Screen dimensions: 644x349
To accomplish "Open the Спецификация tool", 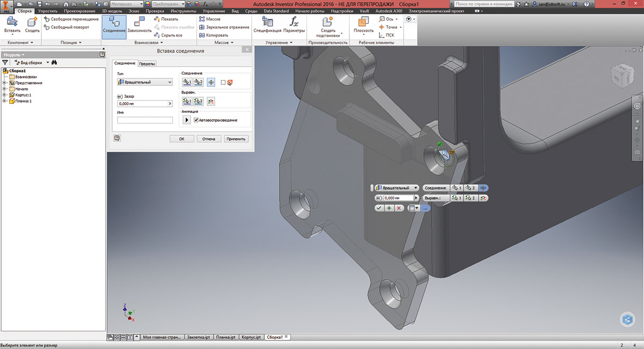I will [267, 25].
